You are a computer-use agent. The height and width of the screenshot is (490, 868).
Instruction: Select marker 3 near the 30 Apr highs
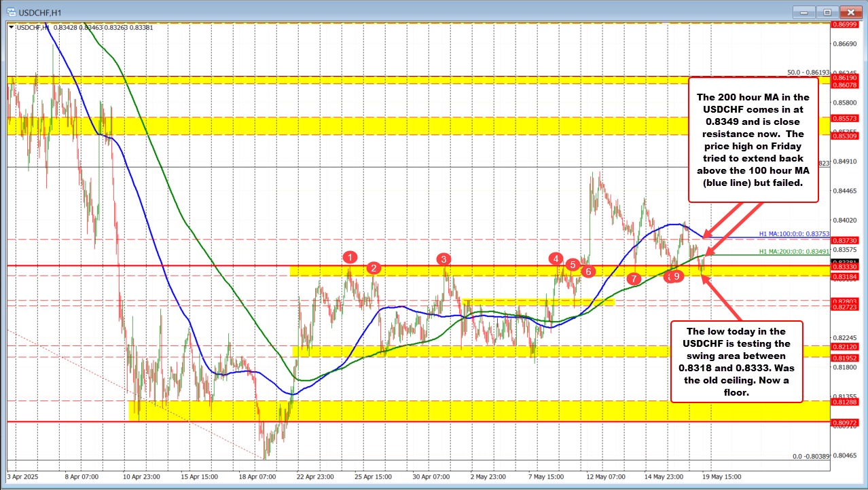pyautogui.click(x=444, y=259)
